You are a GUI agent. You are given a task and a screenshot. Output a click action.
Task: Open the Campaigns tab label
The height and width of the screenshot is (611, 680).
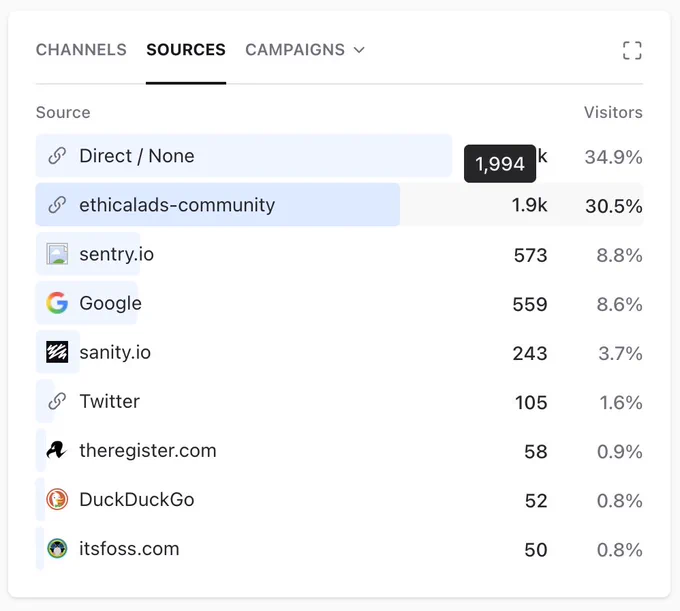coord(295,49)
